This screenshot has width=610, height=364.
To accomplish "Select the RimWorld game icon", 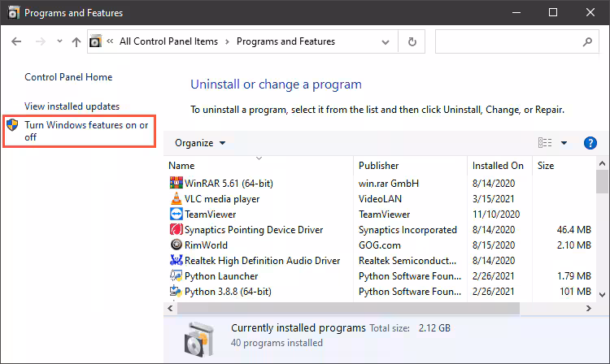I will pos(176,245).
